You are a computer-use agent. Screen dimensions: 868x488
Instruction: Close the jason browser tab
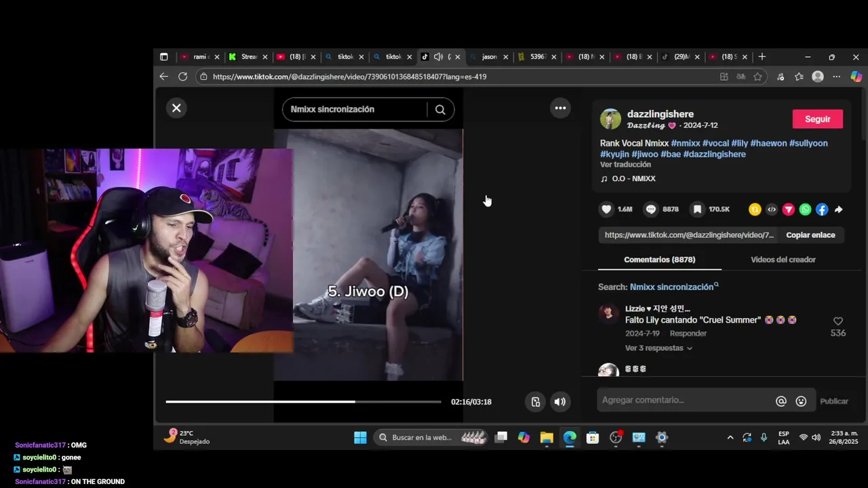(506, 57)
